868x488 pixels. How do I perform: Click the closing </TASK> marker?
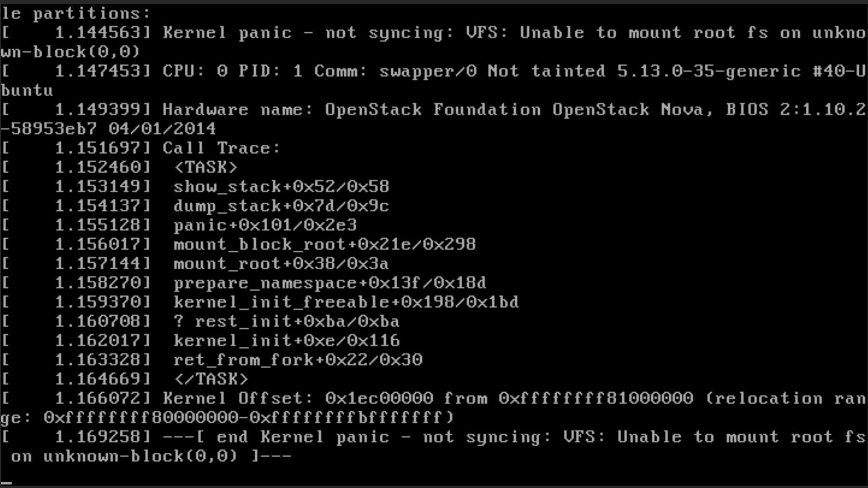pos(211,379)
